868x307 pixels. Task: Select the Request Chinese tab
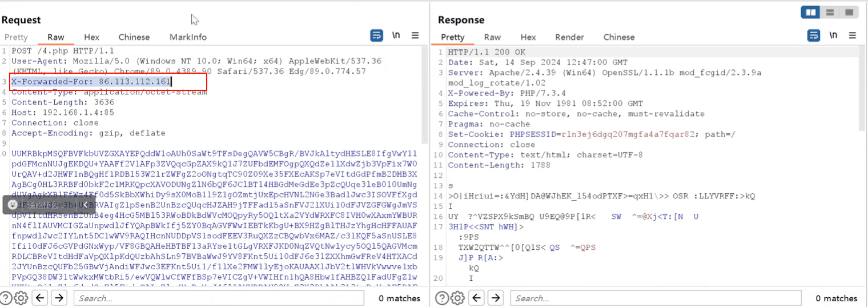tap(134, 37)
